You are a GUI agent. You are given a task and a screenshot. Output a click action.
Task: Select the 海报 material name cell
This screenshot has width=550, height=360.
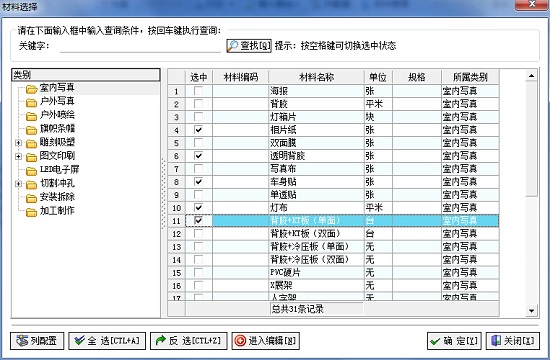pyautogui.click(x=316, y=91)
